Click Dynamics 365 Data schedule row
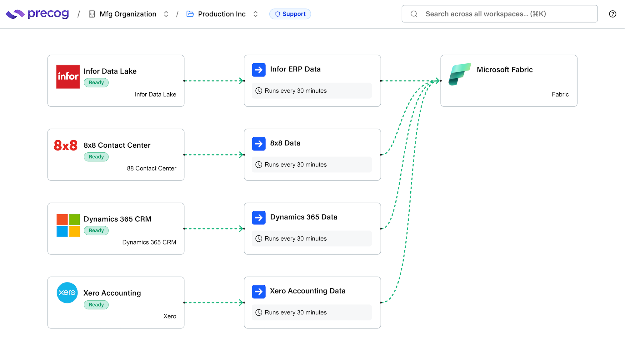The width and height of the screenshot is (625, 364). pos(312,239)
